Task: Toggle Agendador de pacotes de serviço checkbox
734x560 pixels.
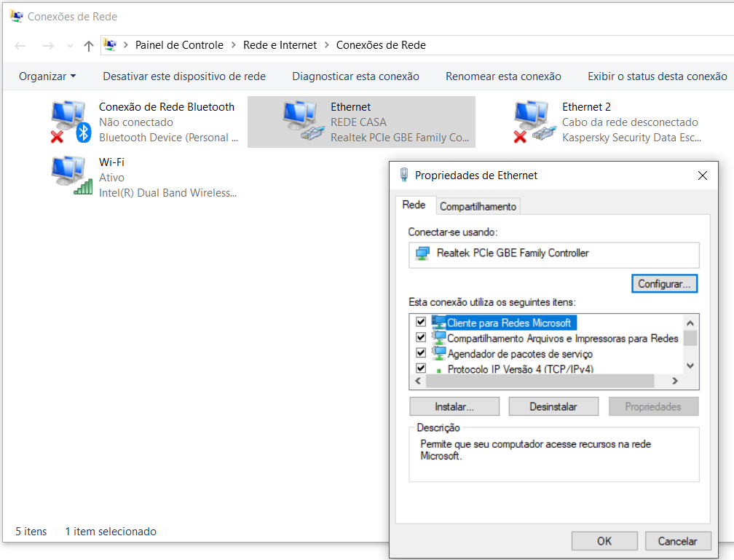Action: pyautogui.click(x=421, y=352)
